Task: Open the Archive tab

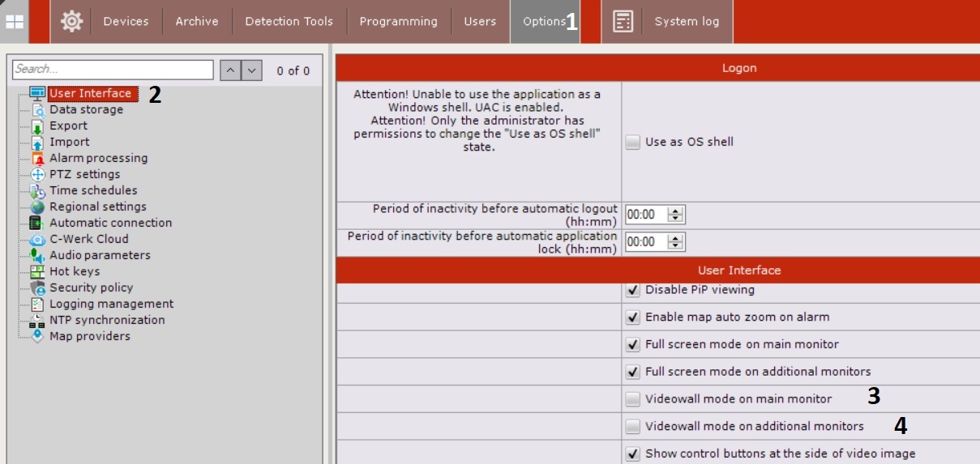Action: point(197,21)
